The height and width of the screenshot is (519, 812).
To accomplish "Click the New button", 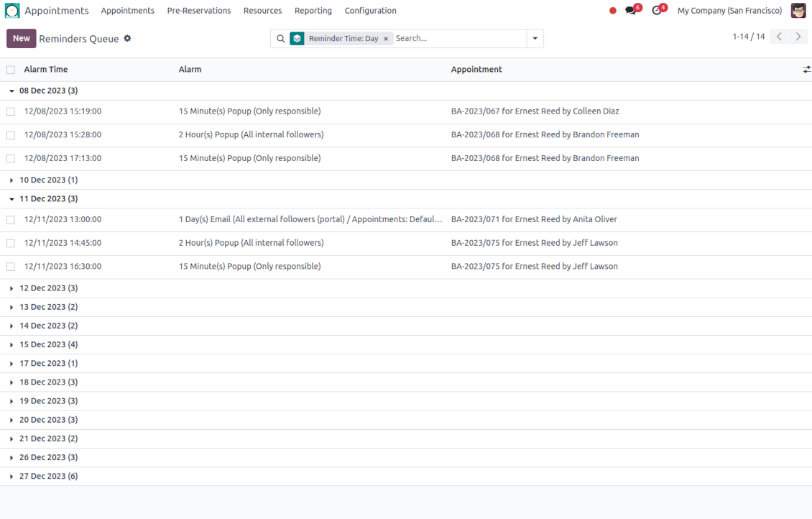I will tap(22, 39).
